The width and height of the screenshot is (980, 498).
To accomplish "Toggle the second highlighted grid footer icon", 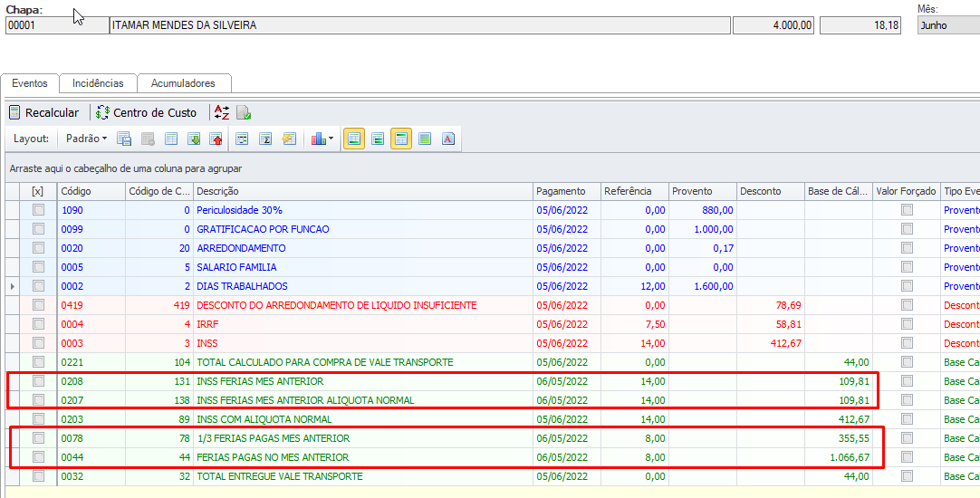I will tap(401, 139).
